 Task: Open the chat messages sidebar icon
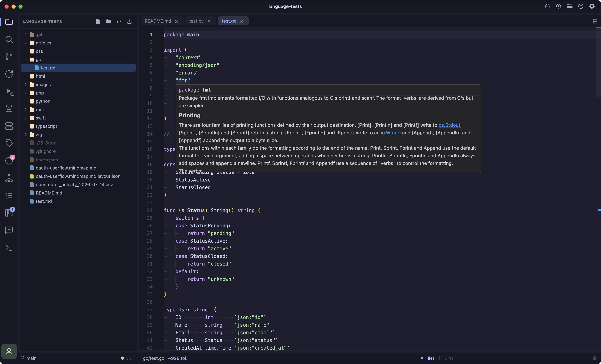tap(9, 230)
